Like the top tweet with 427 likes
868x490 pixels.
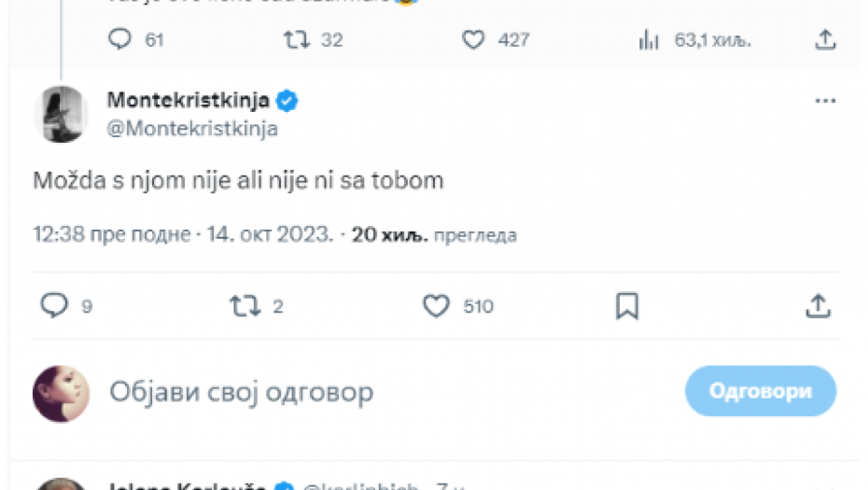(x=474, y=39)
